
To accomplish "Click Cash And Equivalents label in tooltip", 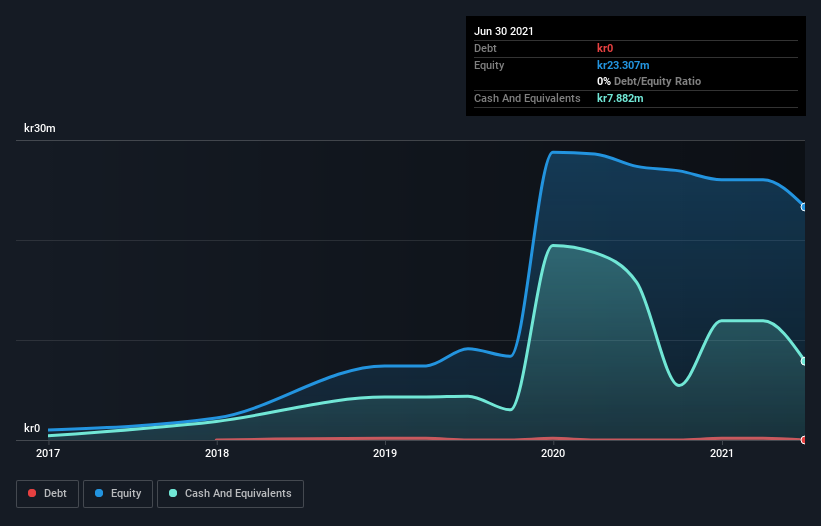I will point(527,98).
